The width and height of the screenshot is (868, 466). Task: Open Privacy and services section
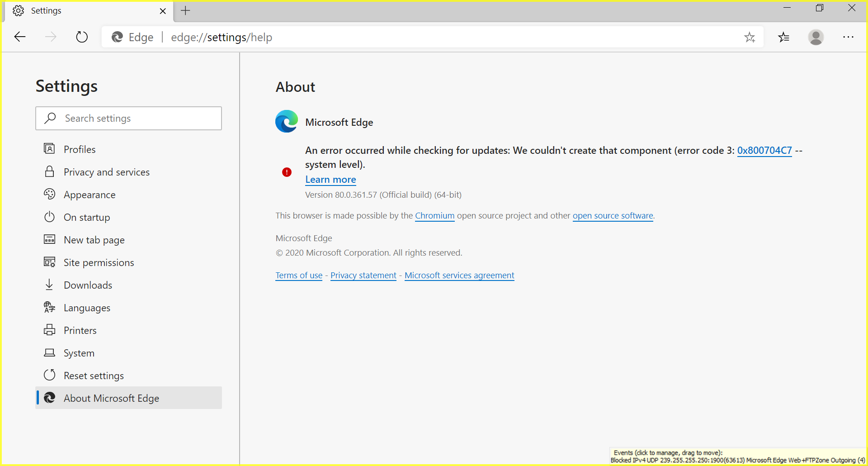[x=128, y=171]
